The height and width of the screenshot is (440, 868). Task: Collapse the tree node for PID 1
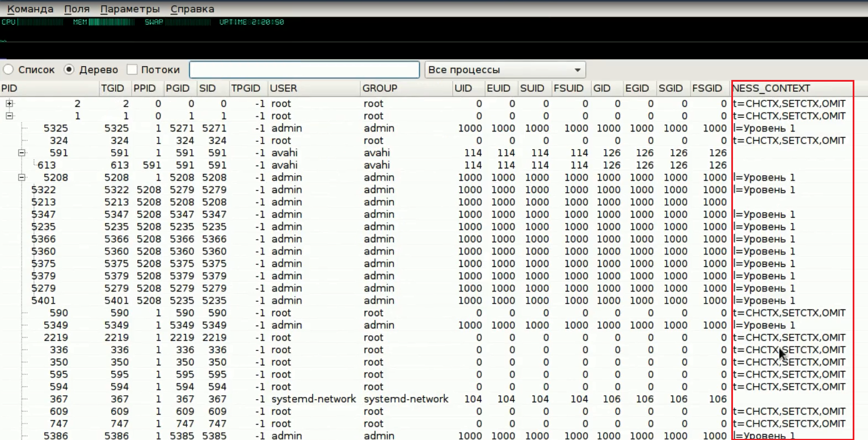pyautogui.click(x=9, y=116)
